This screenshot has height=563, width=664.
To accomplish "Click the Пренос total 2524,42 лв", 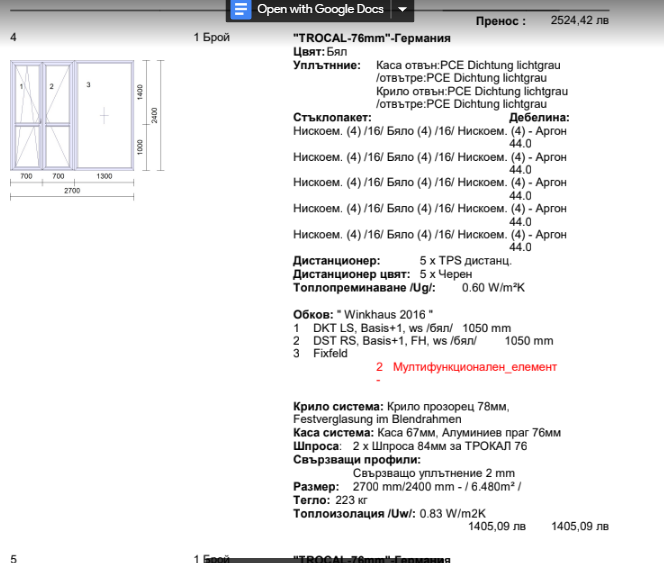I will (x=579, y=20).
